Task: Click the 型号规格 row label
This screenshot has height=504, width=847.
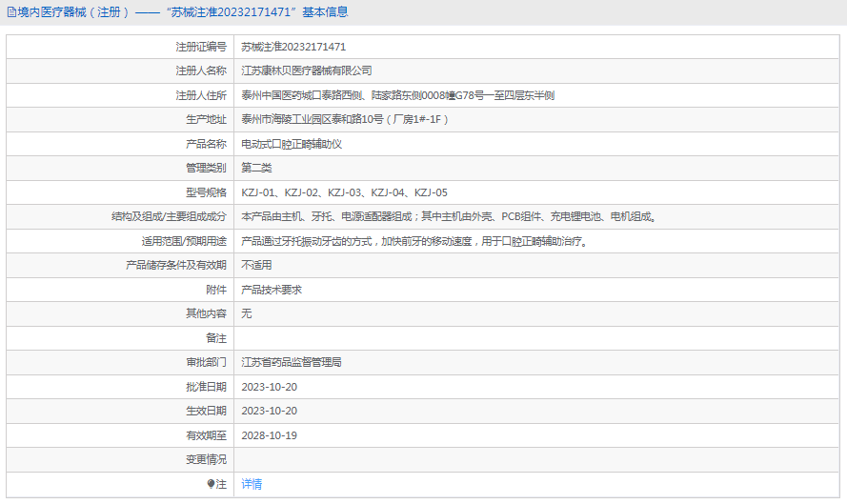Action: pos(207,192)
